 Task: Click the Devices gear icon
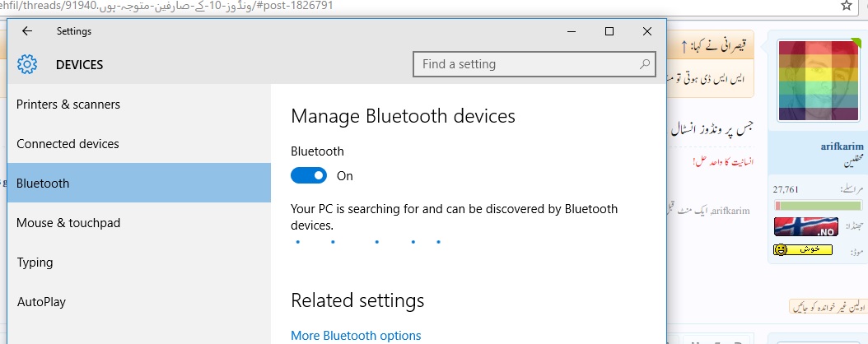[x=27, y=64]
